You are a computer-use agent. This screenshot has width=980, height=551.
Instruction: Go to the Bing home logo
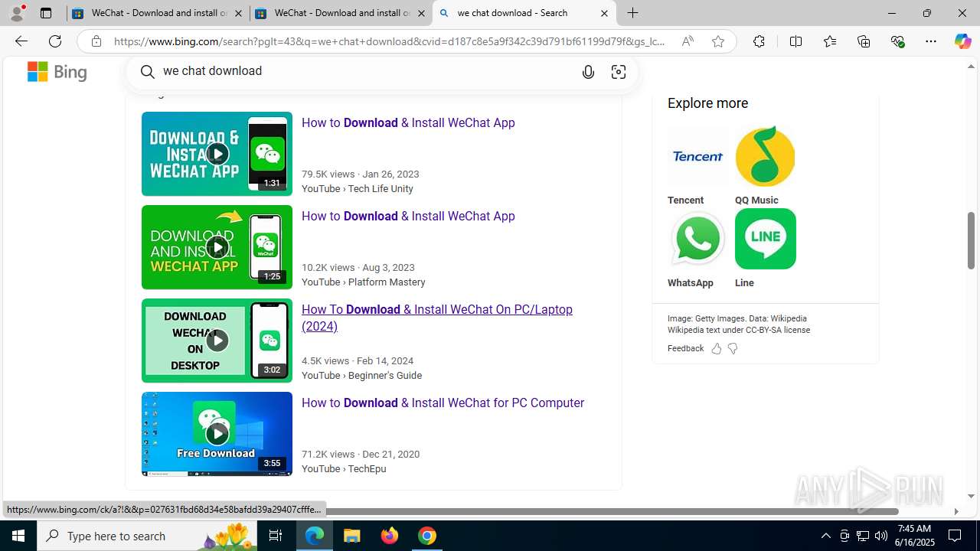[x=57, y=72]
